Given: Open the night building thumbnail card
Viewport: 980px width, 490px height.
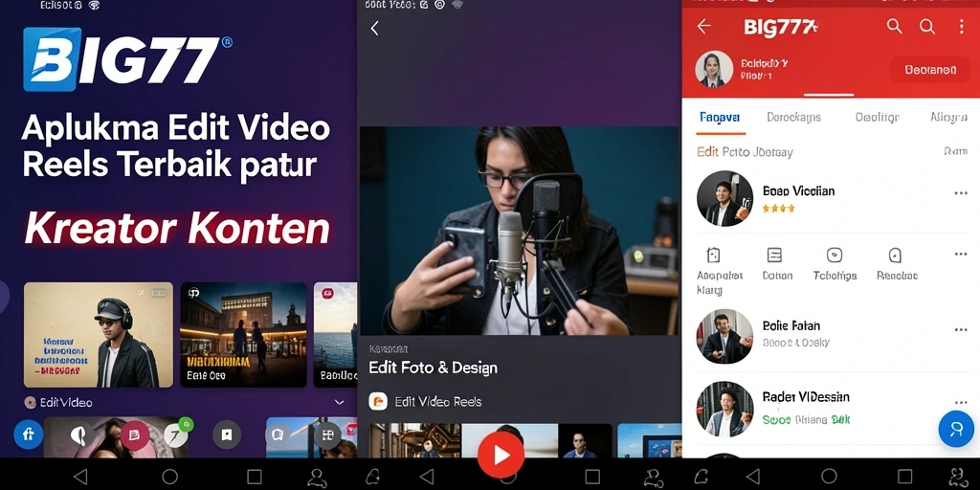Looking at the screenshot, I should point(243,335).
